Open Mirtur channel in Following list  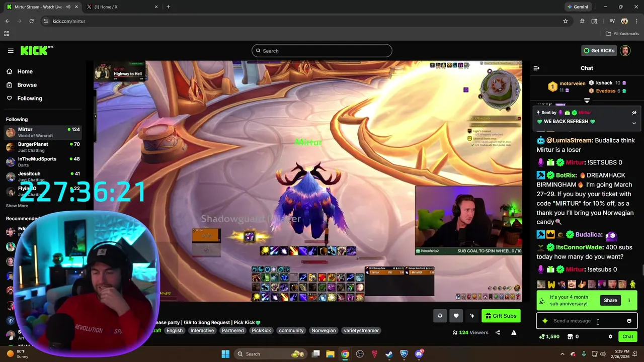[43, 133]
